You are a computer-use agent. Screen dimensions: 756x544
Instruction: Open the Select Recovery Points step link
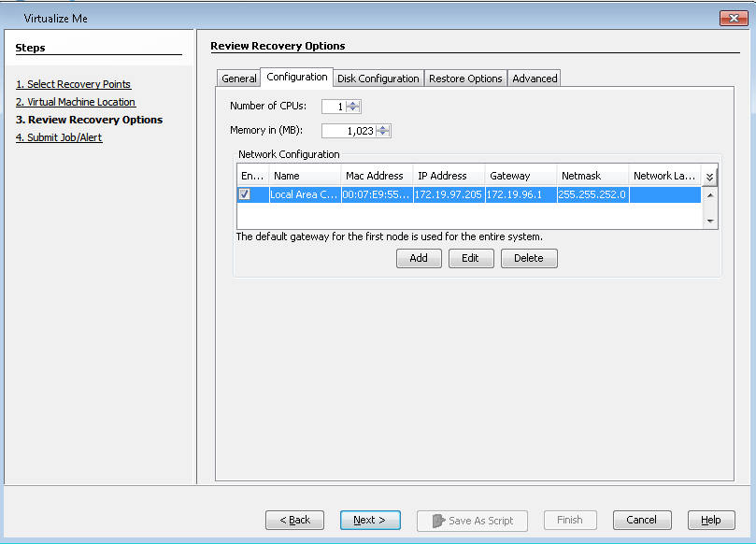click(x=73, y=84)
